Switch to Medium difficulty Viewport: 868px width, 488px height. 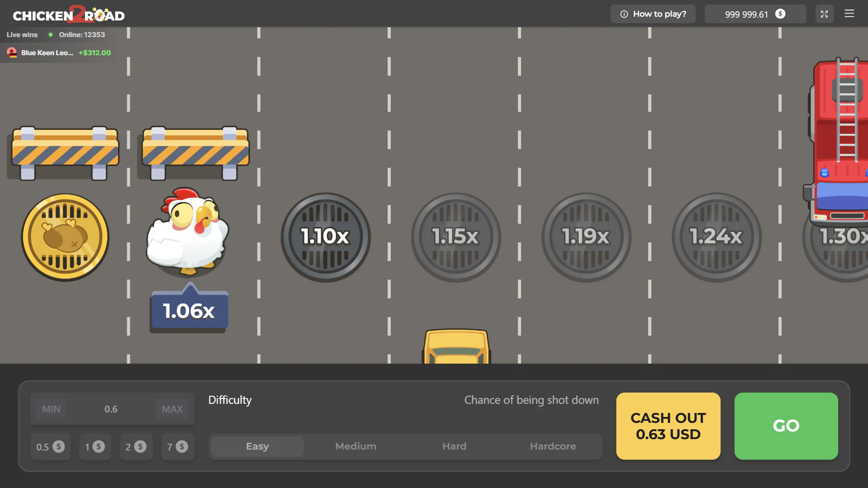tap(356, 446)
